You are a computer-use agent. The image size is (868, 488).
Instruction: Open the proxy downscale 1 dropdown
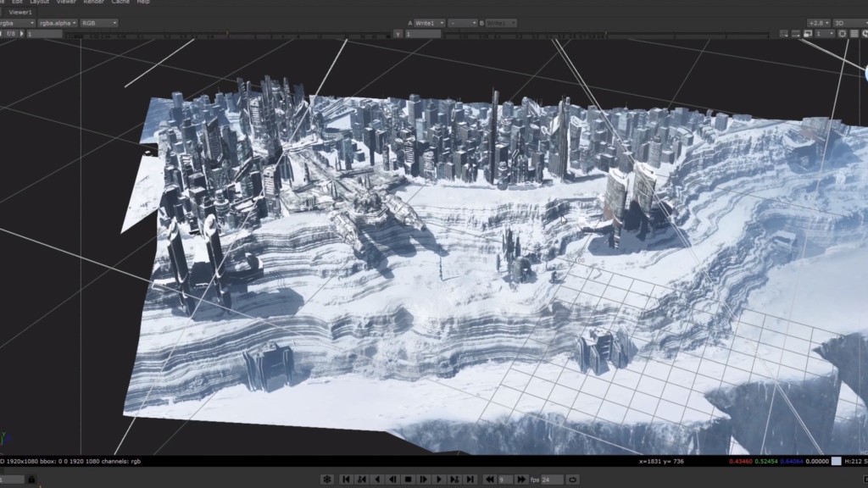click(824, 34)
